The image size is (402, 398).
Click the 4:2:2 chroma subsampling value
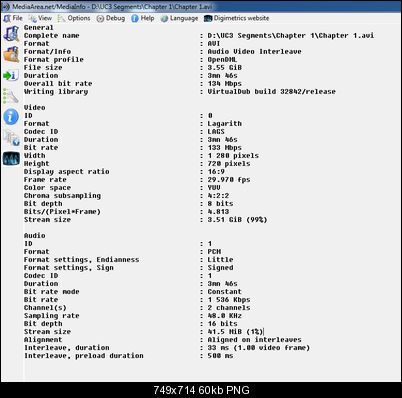[218, 195]
